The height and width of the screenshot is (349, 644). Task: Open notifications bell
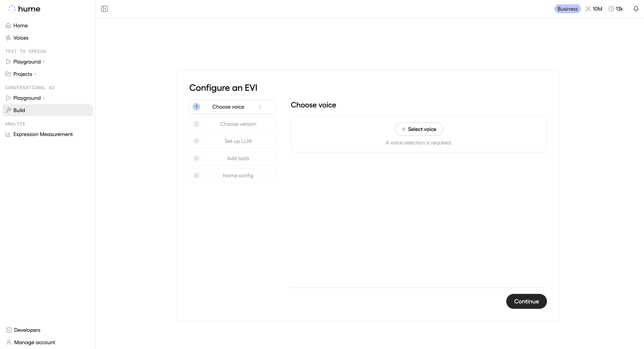[x=636, y=9]
